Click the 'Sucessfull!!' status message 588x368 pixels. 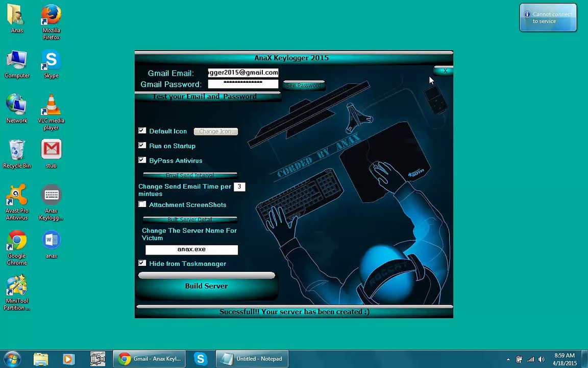pos(295,312)
